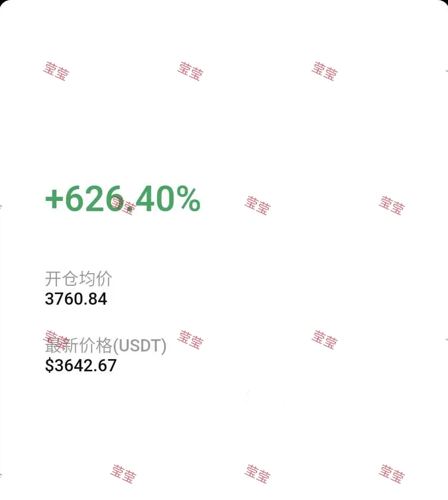Viewport: 448px width, 500px height.
Task: Click the green plus sign before 626.40%
Action: point(54,200)
